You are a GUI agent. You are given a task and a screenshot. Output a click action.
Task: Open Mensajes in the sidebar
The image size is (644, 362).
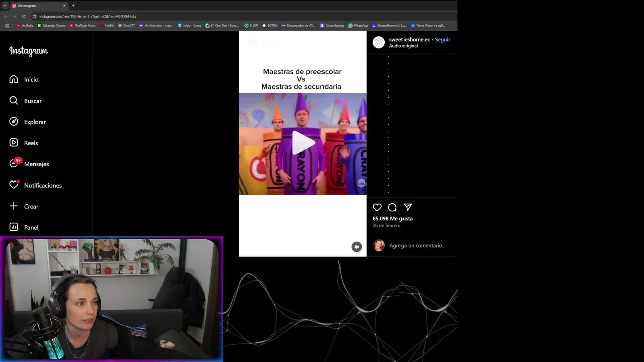coord(29,164)
